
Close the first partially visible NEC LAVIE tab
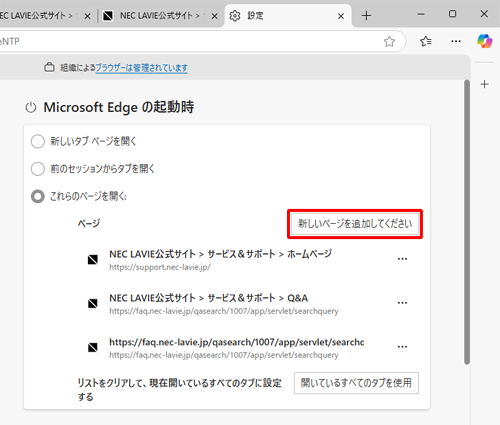click(x=87, y=16)
